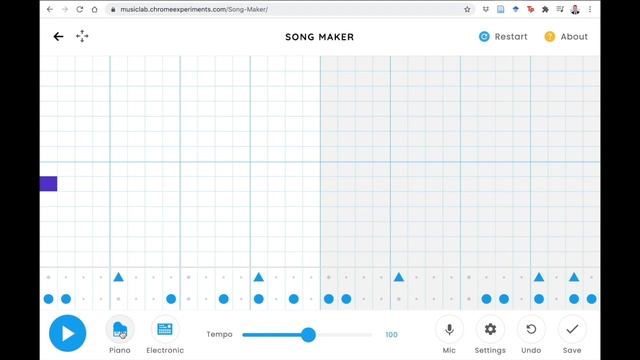Open Chrome profile avatar
This screenshot has height=360, width=640.
(575, 9)
